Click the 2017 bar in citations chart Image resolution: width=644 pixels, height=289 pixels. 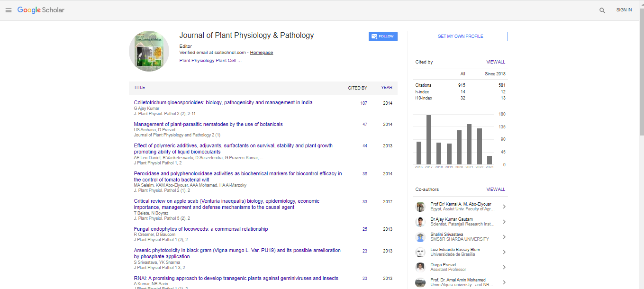(428, 140)
